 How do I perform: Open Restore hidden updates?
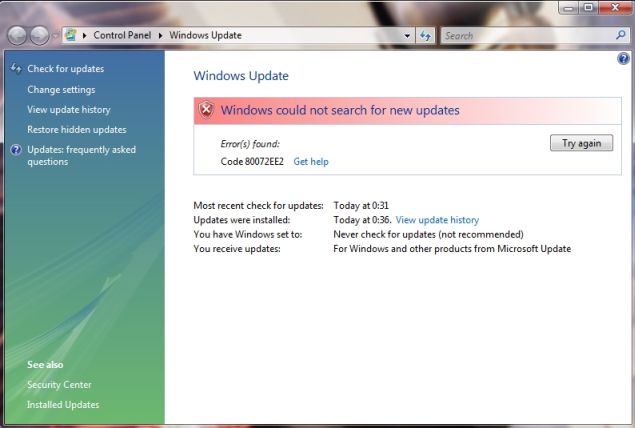click(x=77, y=130)
